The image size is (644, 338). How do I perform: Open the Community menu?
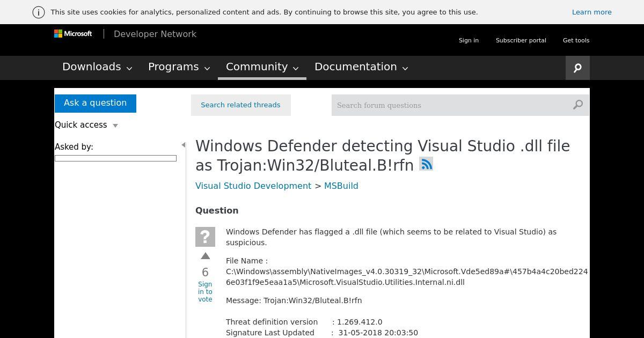point(262,67)
